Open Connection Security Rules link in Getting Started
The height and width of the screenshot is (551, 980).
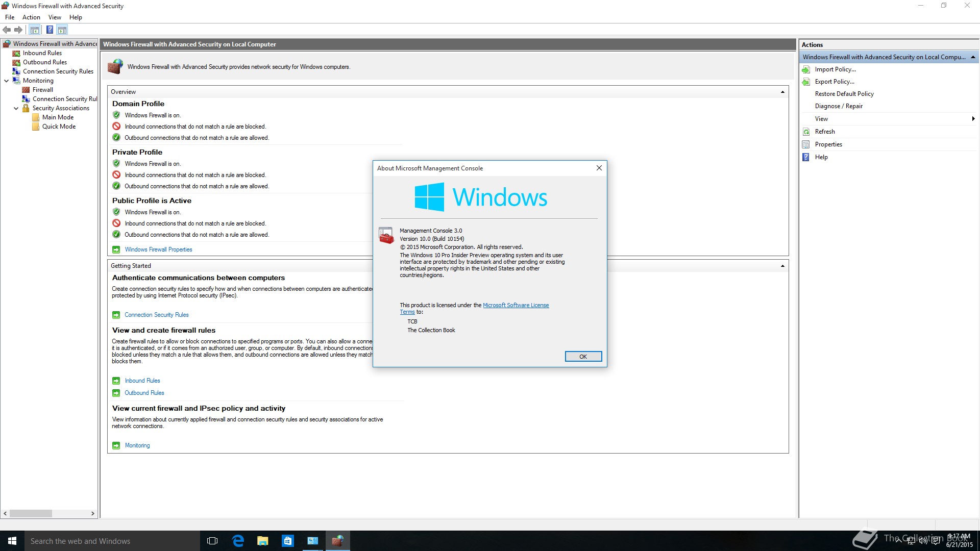[x=156, y=315]
